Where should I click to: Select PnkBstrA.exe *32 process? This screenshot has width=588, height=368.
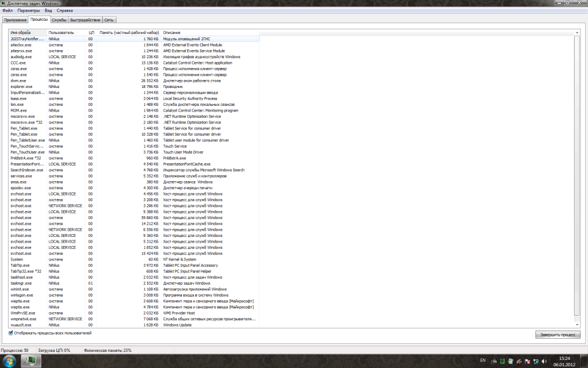[134, 158]
